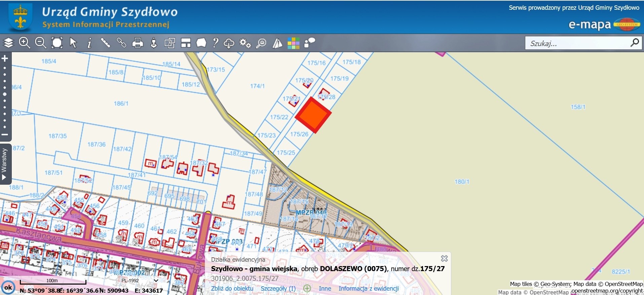Activate the info 'i' identify tool

(89, 43)
